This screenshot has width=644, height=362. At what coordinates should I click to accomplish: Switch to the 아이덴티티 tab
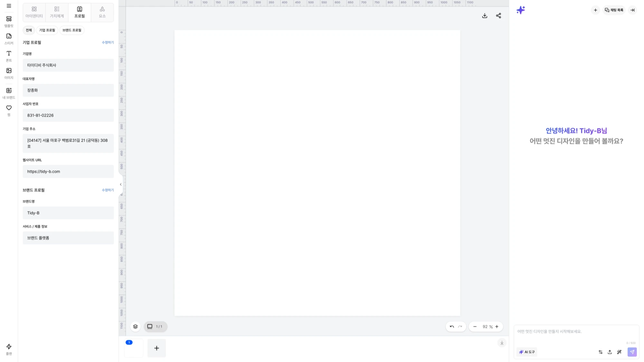pyautogui.click(x=34, y=12)
